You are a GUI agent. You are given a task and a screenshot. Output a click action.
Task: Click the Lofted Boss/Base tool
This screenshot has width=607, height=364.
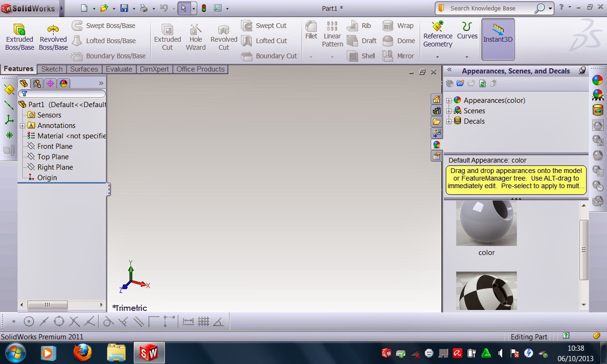[x=103, y=41]
